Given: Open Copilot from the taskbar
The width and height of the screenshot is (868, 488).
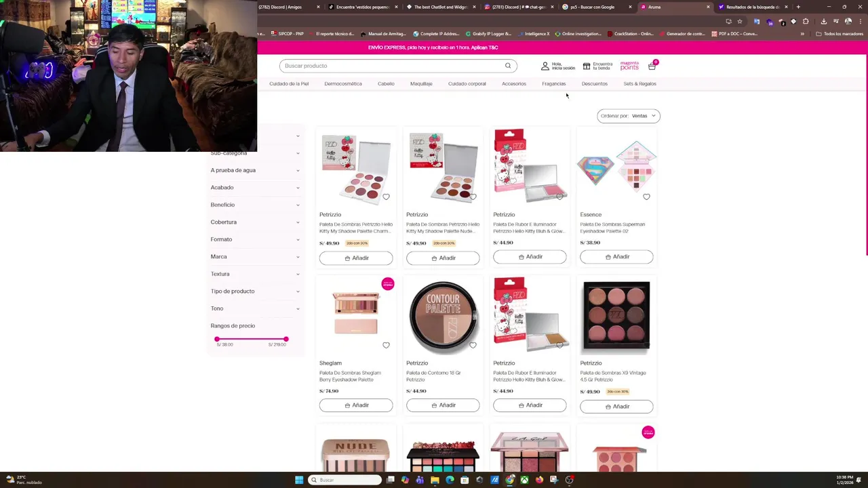Looking at the screenshot, I should click(405, 480).
